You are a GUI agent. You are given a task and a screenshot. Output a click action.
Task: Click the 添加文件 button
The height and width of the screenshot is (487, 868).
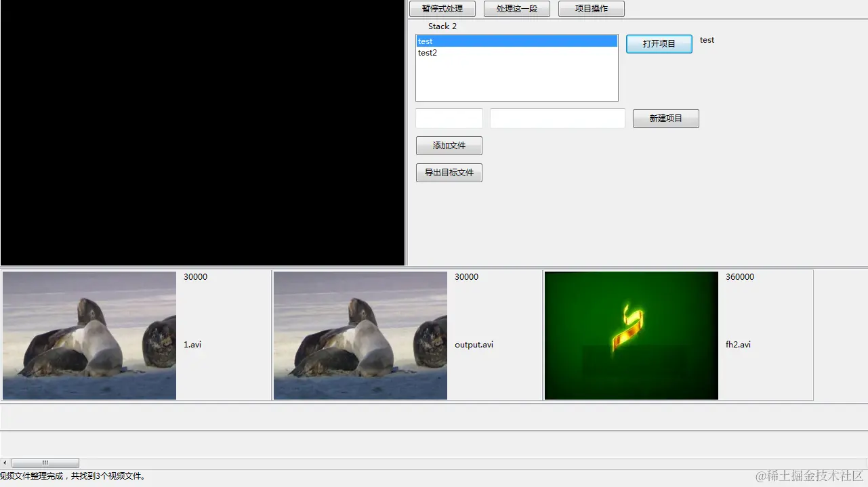click(449, 146)
